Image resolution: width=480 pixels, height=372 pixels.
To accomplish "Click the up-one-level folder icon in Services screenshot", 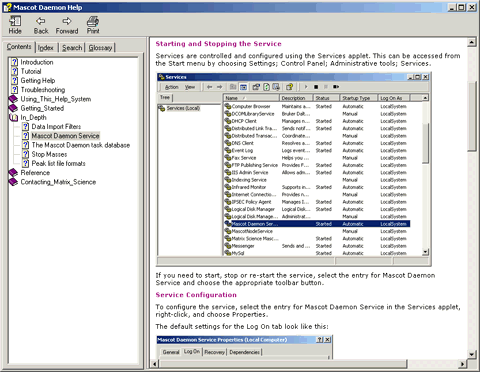I will click(x=233, y=87).
